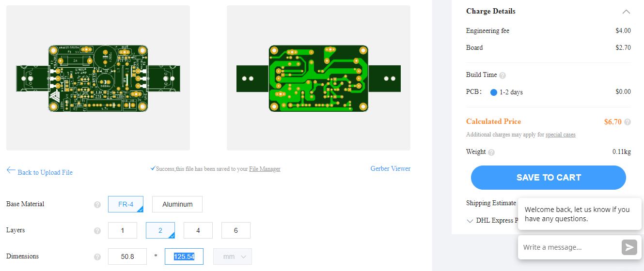Open the File Manager link
The height and width of the screenshot is (271, 644).
[265, 169]
